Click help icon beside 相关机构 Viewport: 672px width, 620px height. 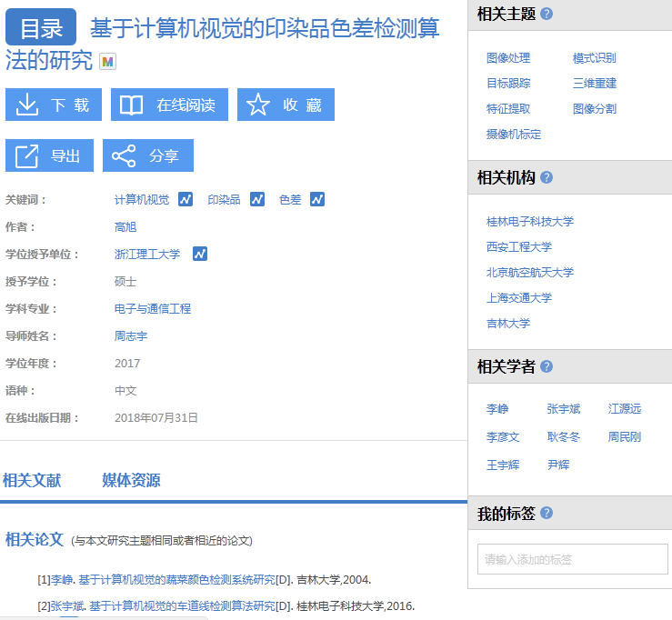(547, 177)
